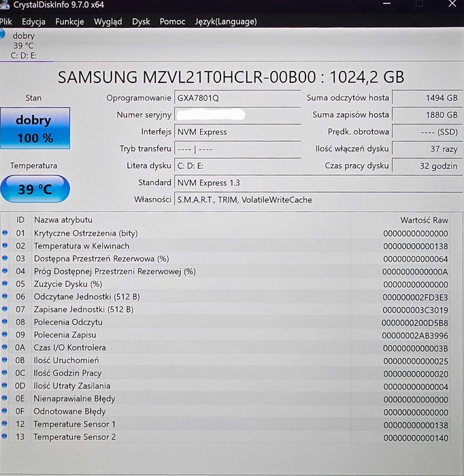
Task: Click the status dot for Odnotowane Błędy row
Action: point(5,411)
